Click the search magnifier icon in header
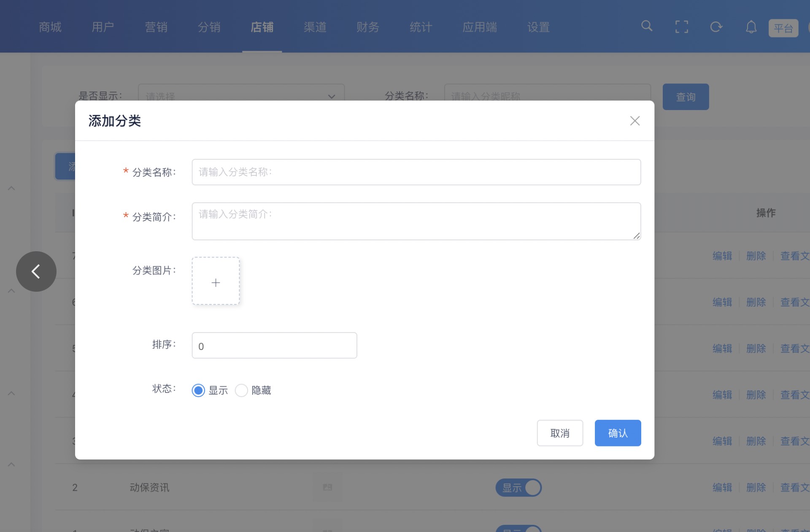810x532 pixels. [647, 27]
